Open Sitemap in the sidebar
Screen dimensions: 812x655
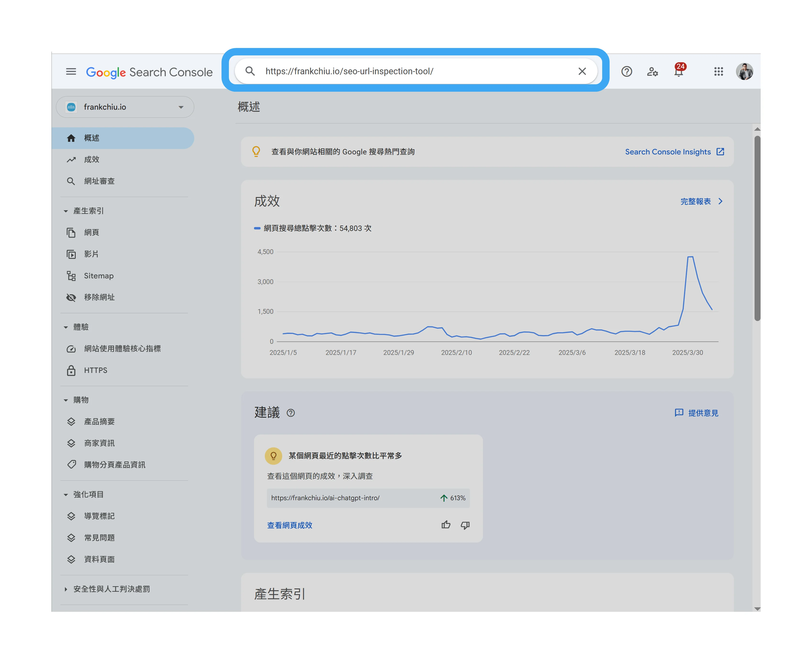click(98, 276)
